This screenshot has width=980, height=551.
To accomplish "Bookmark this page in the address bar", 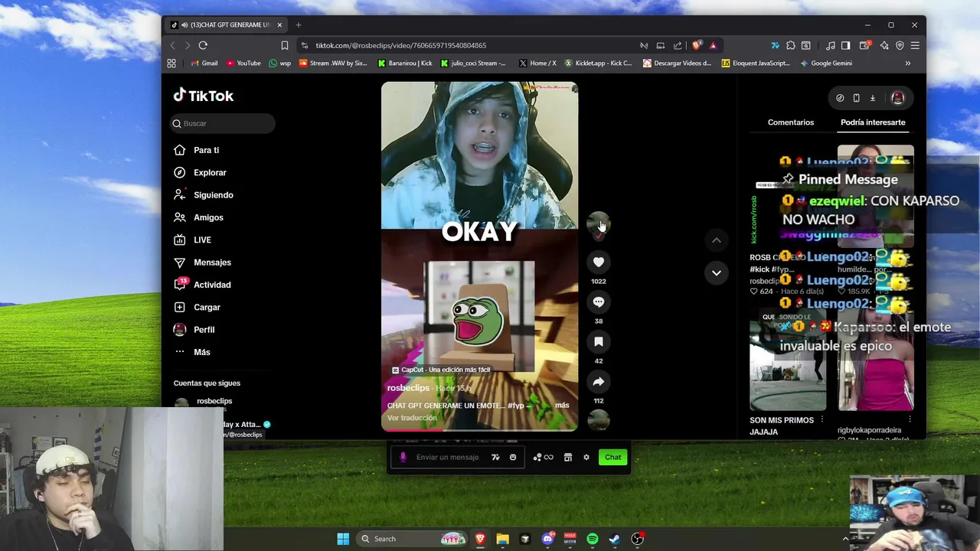I will [284, 45].
